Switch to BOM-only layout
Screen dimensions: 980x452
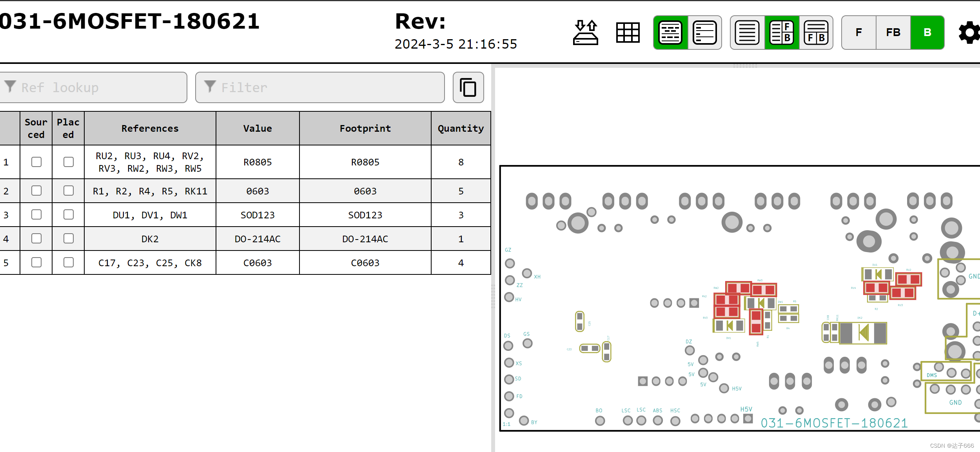point(747,33)
